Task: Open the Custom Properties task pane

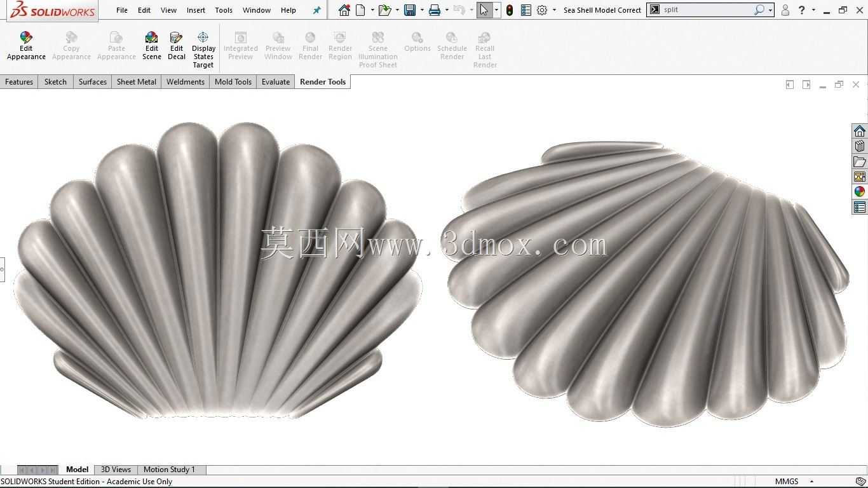Action: 860,207
